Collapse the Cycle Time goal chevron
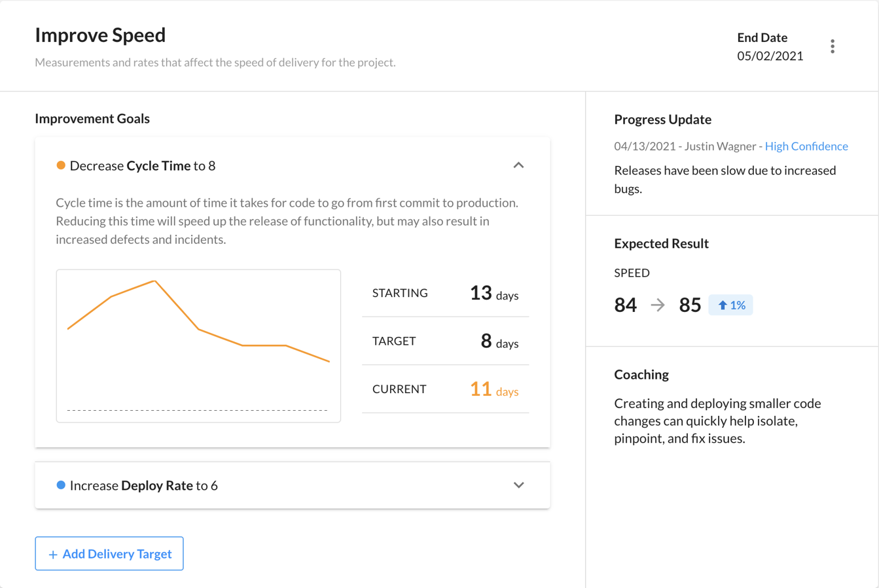Viewport: 879px width, 588px height. (518, 165)
